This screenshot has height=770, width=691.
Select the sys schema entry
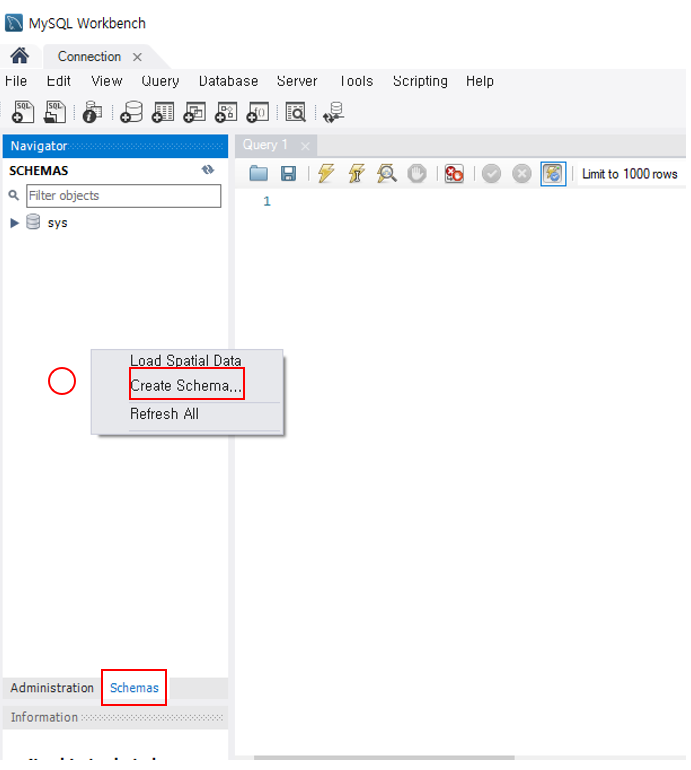click(x=57, y=223)
